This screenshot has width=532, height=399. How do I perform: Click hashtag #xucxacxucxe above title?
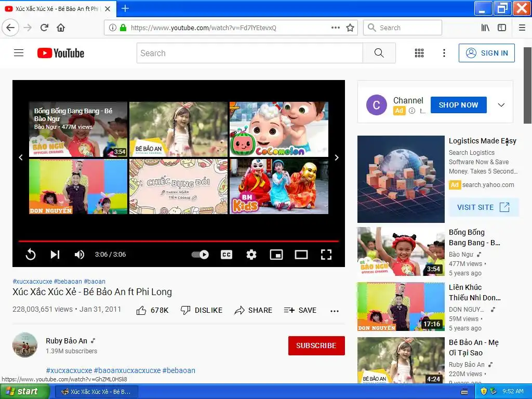(x=32, y=281)
